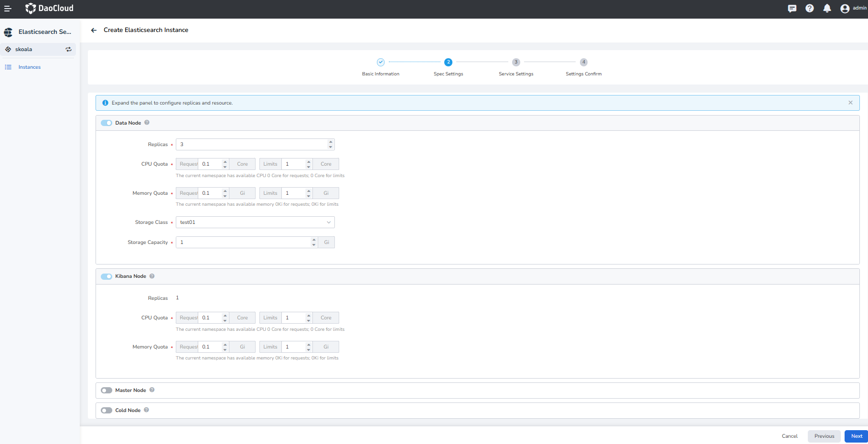Click the help question-mark icon
The image size is (868, 444).
pyautogui.click(x=810, y=8)
